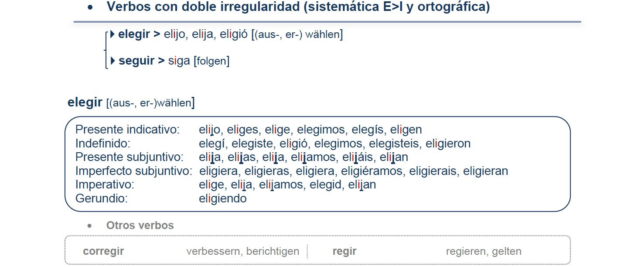
Task: Select the heading Verbos con doble irregularidad
Action: coord(298,7)
